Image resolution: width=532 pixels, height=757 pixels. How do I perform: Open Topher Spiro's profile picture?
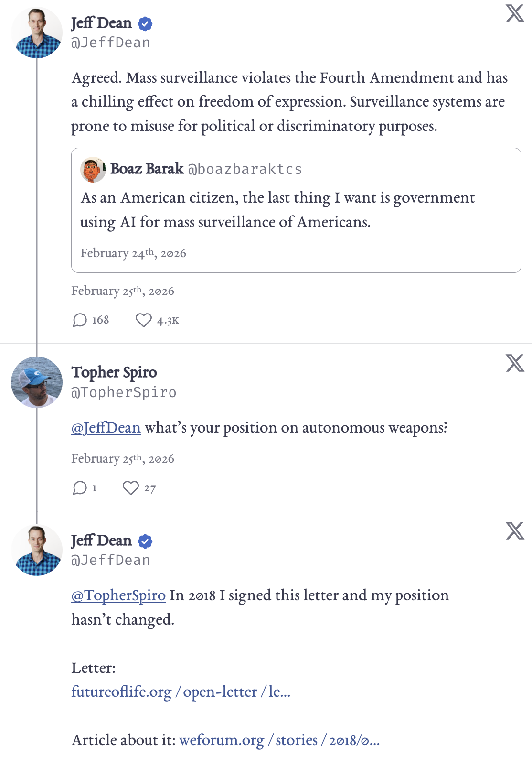(x=37, y=382)
